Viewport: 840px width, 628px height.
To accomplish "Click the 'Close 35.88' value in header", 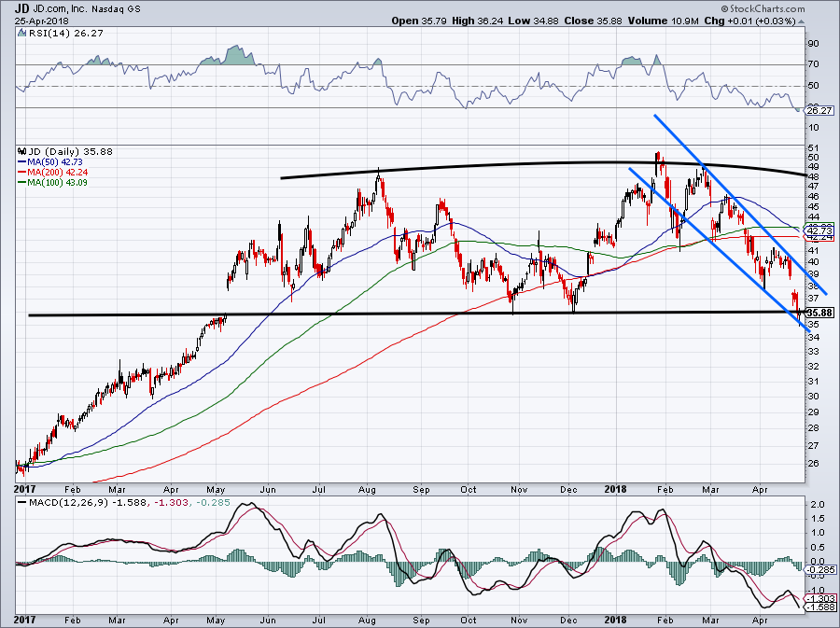I will coord(593,21).
